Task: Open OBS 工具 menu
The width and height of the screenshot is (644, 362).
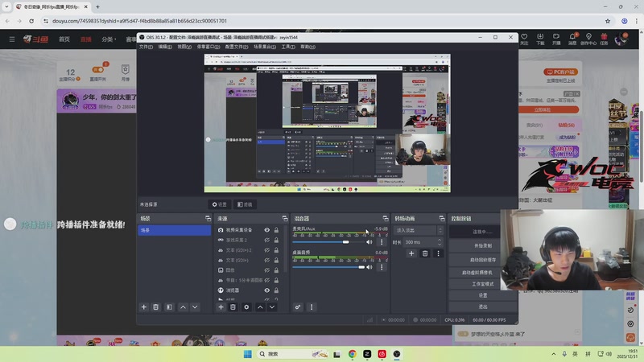Action: [288, 47]
